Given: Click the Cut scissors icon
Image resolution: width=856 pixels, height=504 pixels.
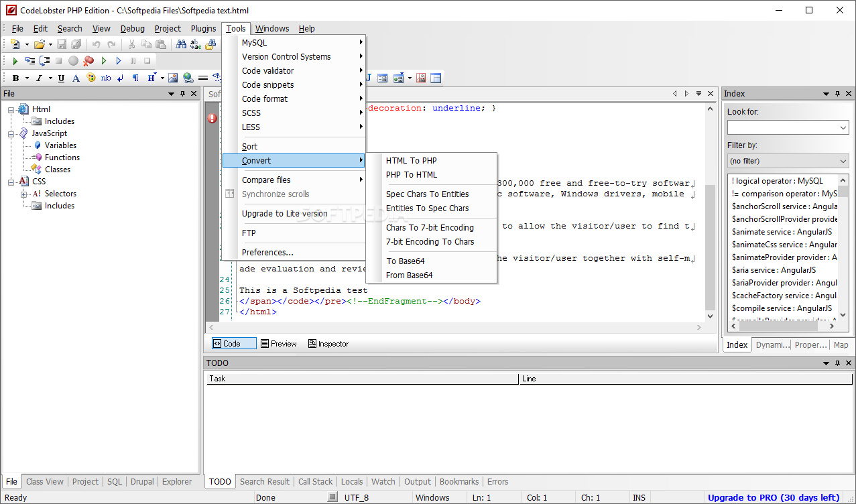Looking at the screenshot, I should click(x=131, y=44).
